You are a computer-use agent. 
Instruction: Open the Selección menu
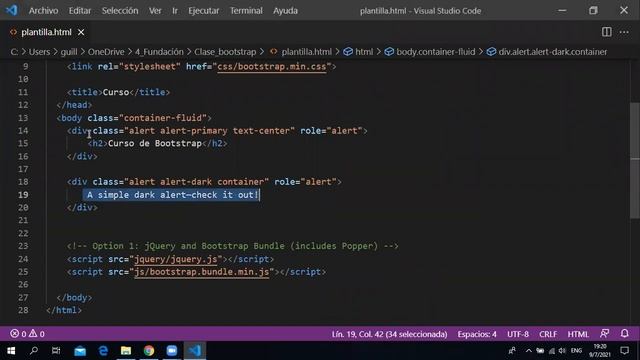click(x=120, y=11)
